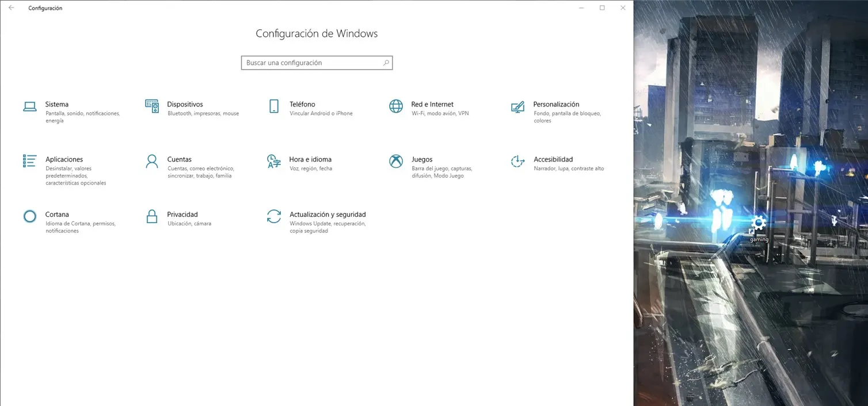Image resolution: width=868 pixels, height=406 pixels.
Task: Open Hora e idioma title
Action: (310, 160)
